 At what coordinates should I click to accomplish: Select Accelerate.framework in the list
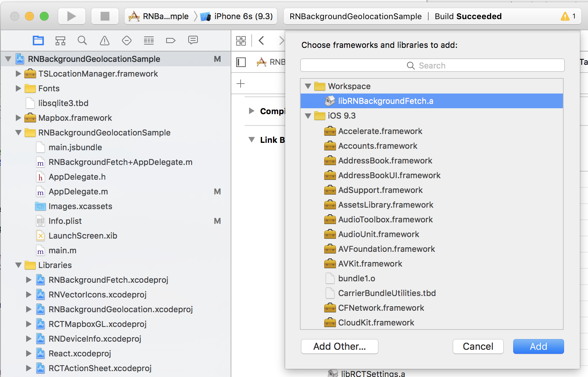coord(432,131)
